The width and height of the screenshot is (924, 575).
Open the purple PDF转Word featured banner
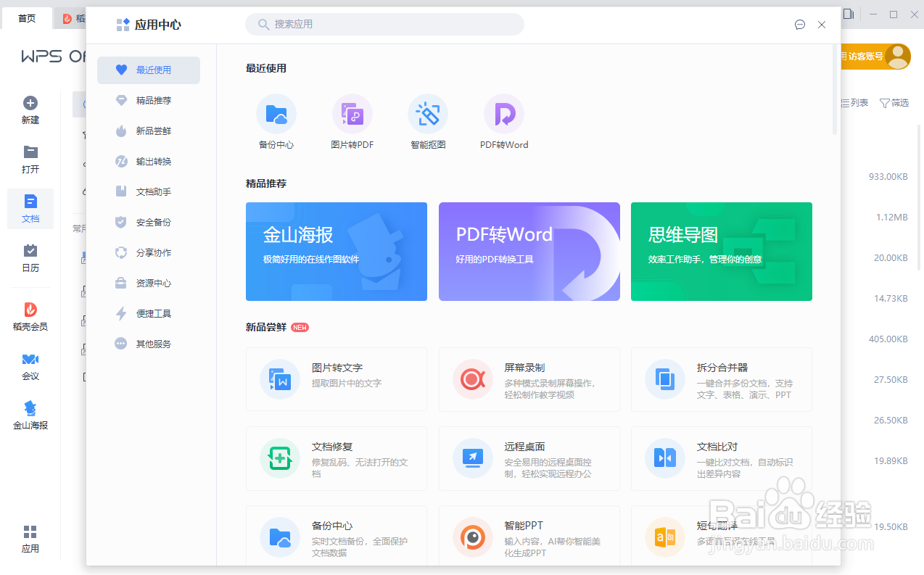coord(529,252)
